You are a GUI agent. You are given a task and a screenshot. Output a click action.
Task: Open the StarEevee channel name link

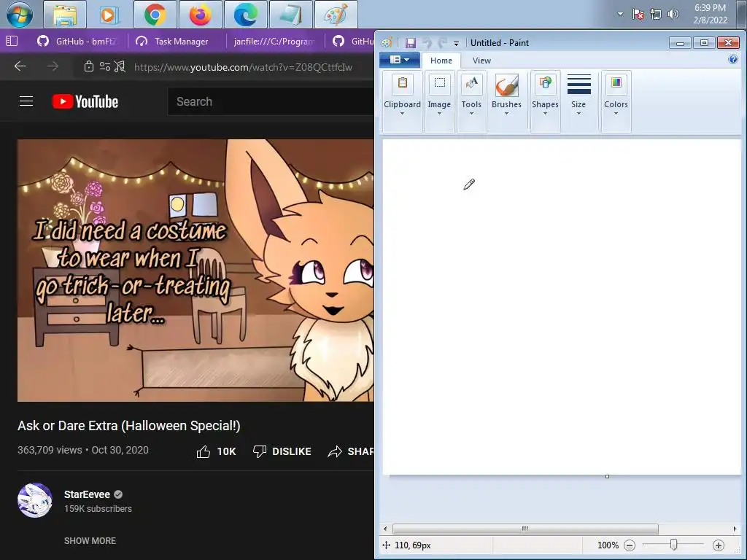click(88, 494)
